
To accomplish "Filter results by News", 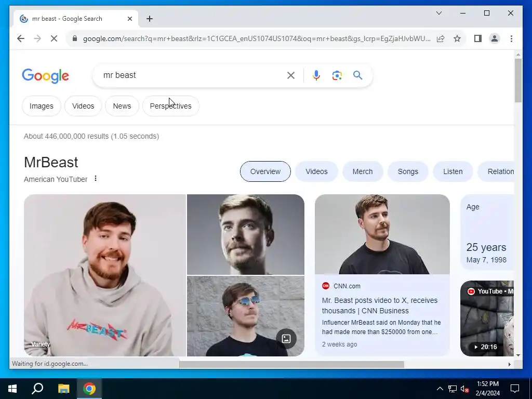I will 122,106.
